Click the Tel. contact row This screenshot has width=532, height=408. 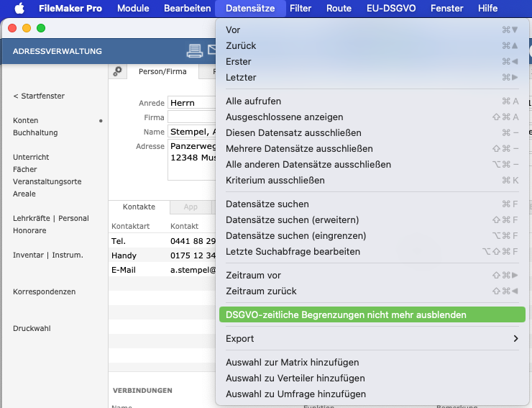(162, 241)
